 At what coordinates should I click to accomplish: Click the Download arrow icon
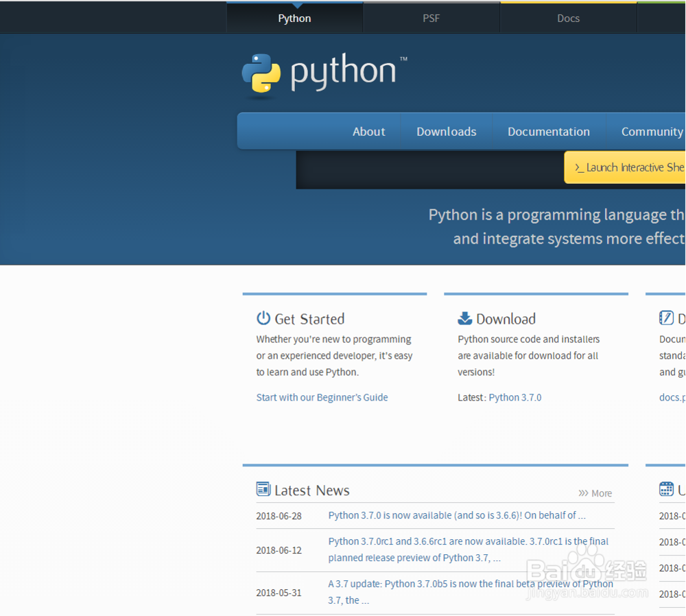(x=464, y=318)
